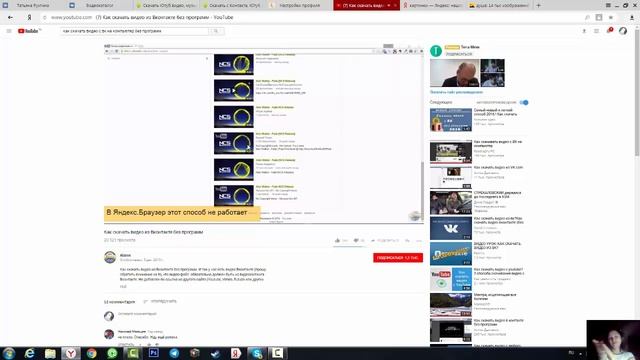Screen dimensions: 640x360
Task: Click the Yandex 'Я' button beside address bar
Action: [x=29, y=18]
